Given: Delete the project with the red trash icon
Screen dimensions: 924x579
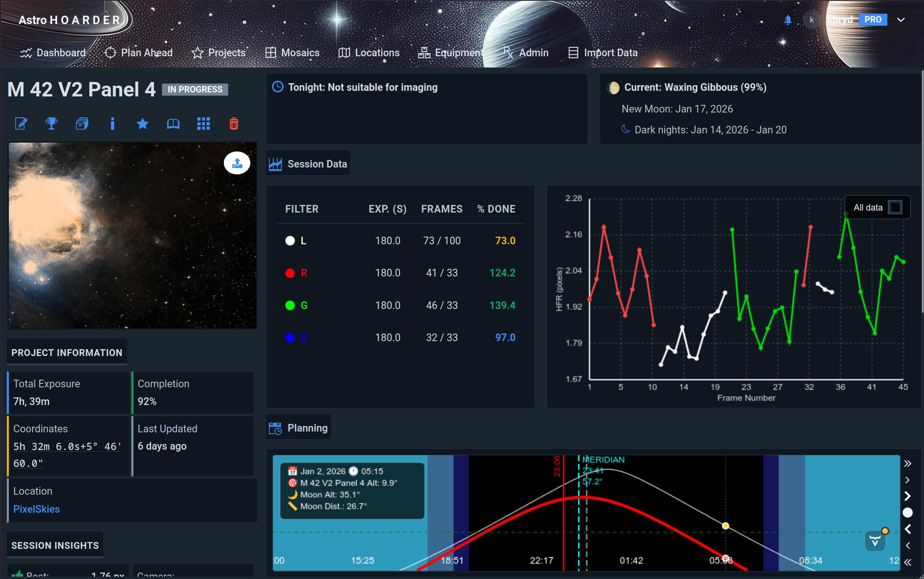Looking at the screenshot, I should 234,123.
